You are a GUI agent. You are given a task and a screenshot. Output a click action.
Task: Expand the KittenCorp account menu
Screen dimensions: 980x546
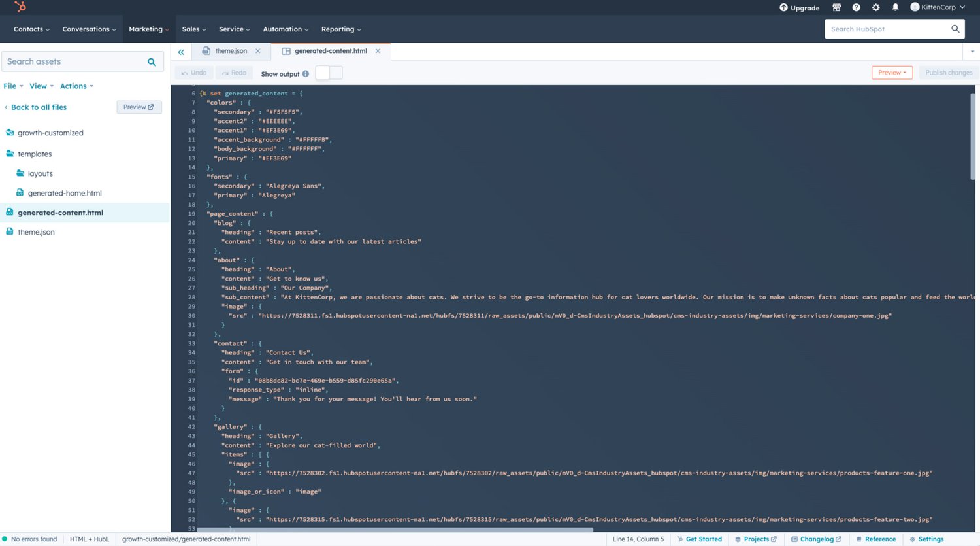938,7
